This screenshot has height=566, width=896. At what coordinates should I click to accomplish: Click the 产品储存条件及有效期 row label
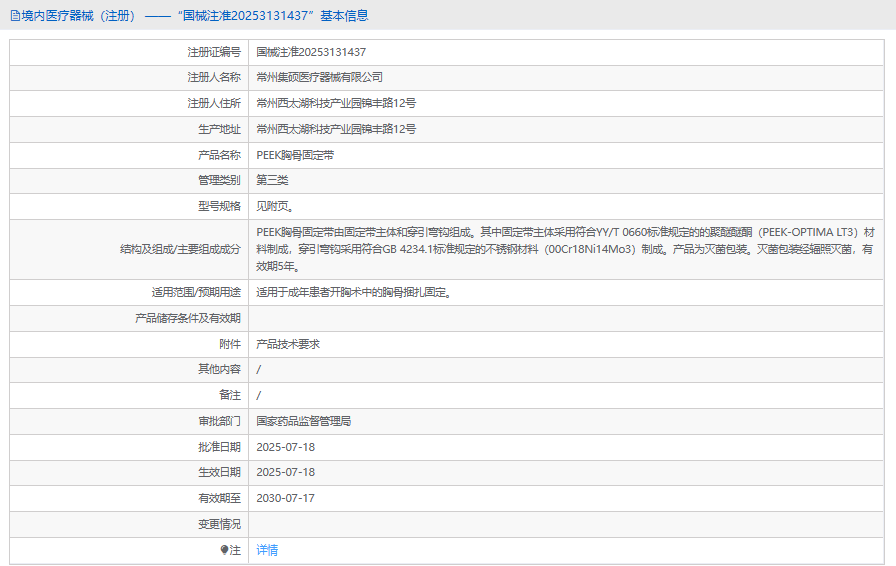(188, 318)
